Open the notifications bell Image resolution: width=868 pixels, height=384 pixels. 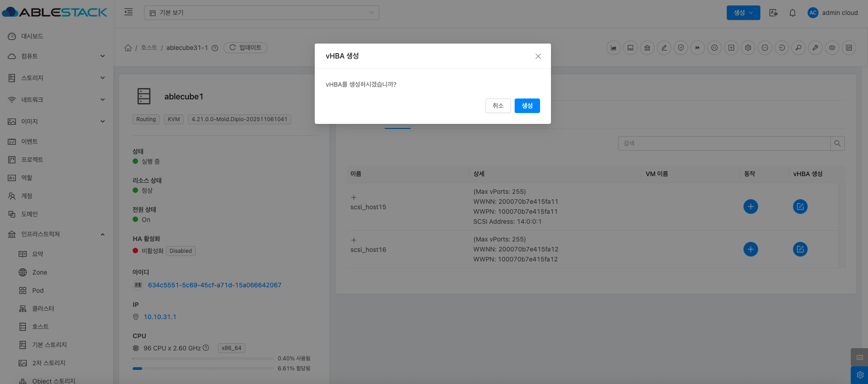793,13
